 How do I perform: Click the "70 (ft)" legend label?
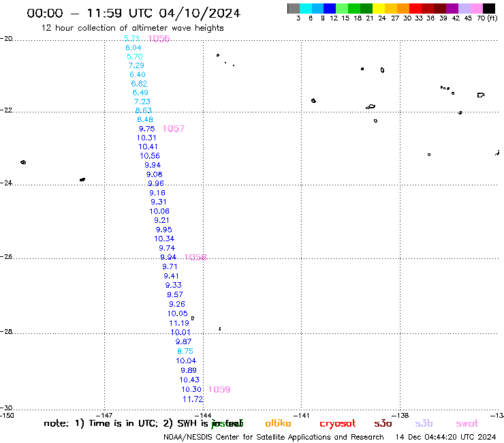point(487,18)
